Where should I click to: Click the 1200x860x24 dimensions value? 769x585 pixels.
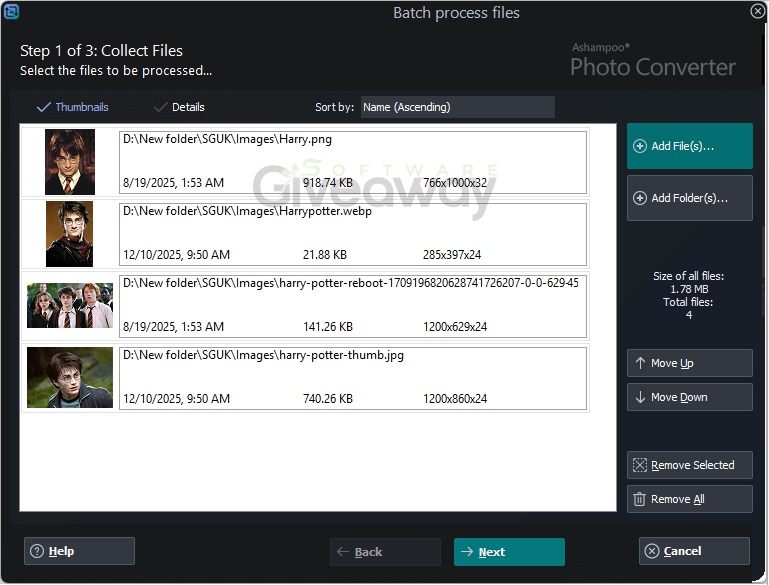coord(455,399)
